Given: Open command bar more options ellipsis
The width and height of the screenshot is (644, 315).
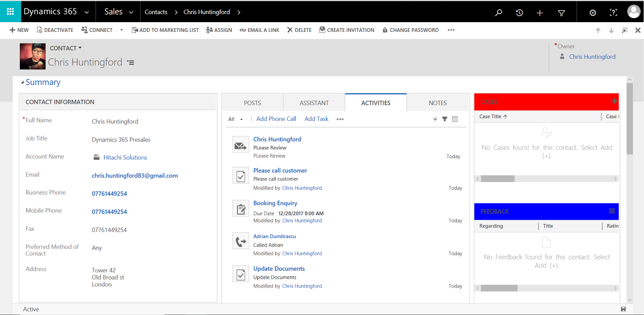Looking at the screenshot, I should [x=451, y=30].
